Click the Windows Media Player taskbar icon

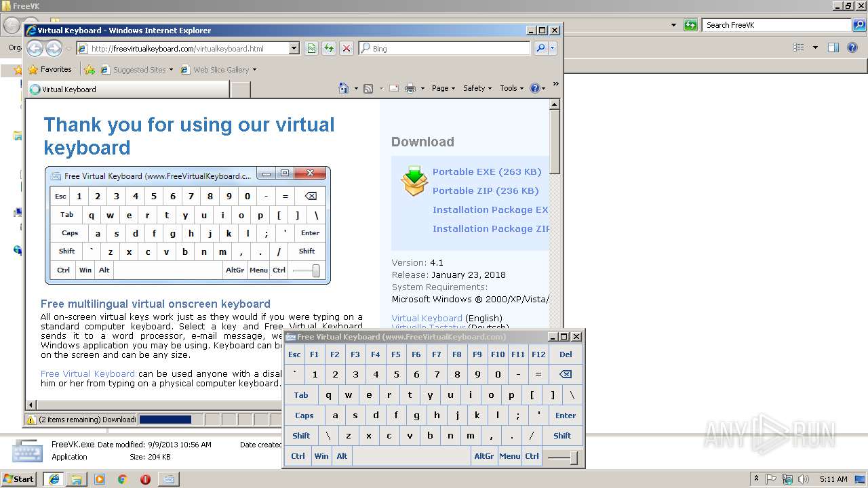pyautogui.click(x=100, y=479)
